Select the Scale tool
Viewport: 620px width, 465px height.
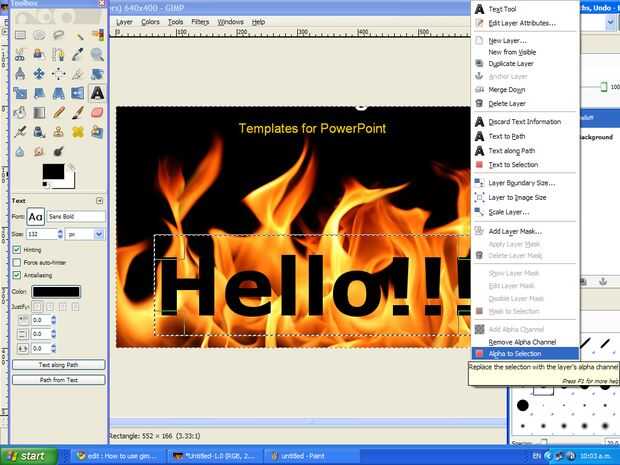(x=20, y=93)
